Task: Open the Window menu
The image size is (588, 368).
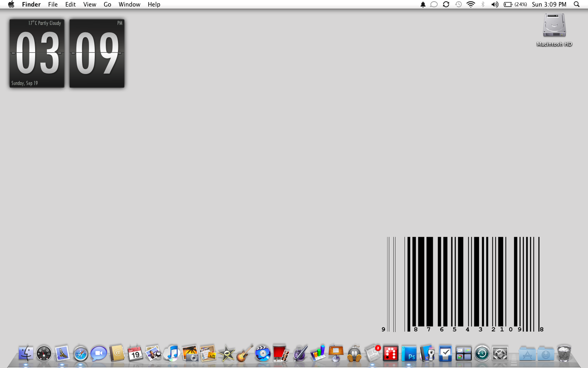Action: (x=129, y=4)
